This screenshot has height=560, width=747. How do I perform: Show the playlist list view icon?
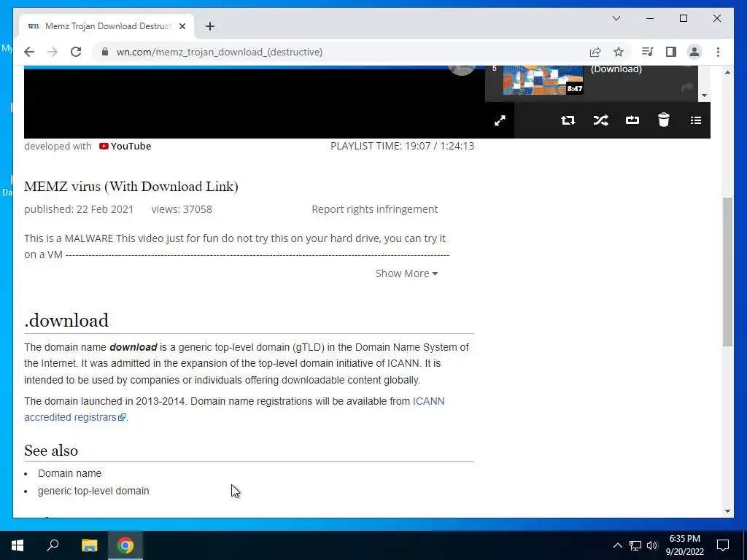tap(695, 120)
